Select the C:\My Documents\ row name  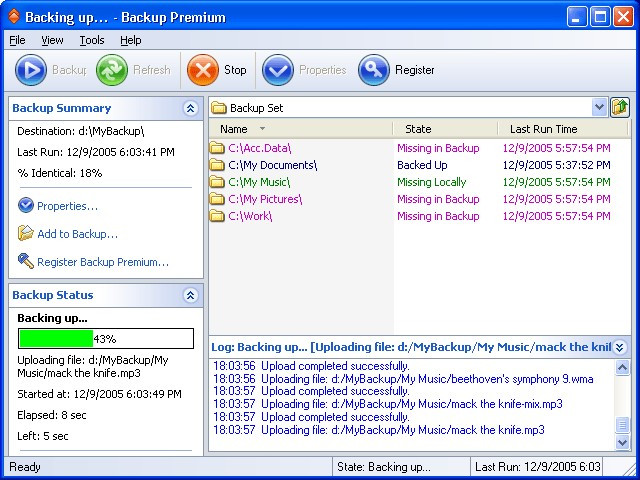pos(273,165)
